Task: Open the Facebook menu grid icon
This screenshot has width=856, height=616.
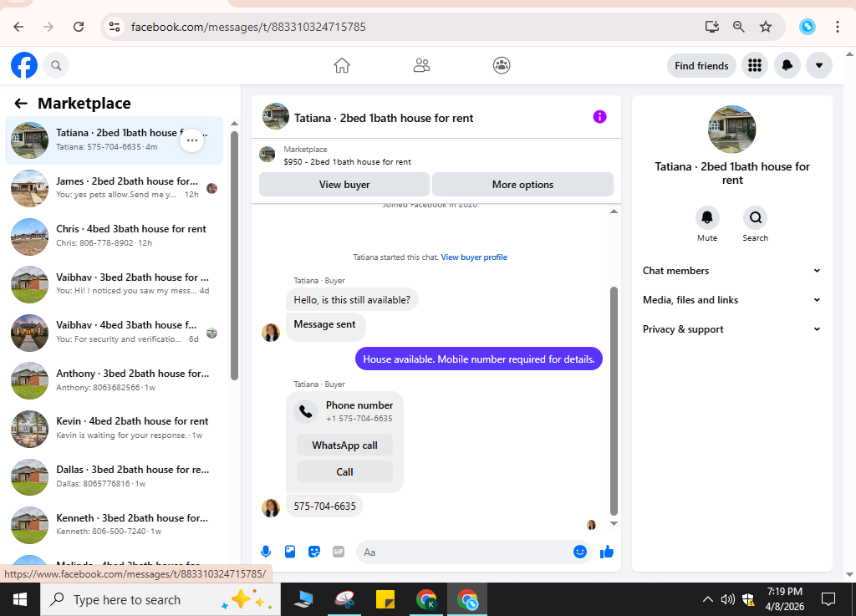Action: click(x=755, y=65)
